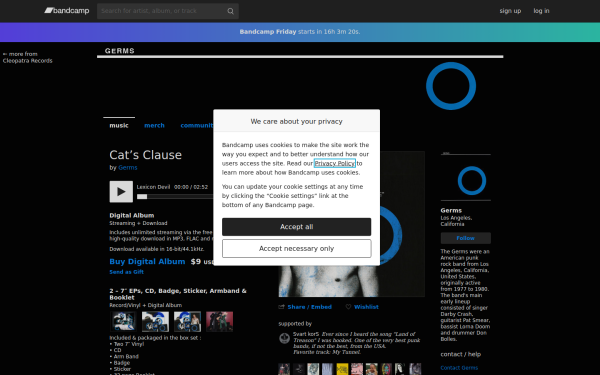Viewport: 600px width, 375px height.
Task: Open second box set merch thumbnail
Action: 155,321
